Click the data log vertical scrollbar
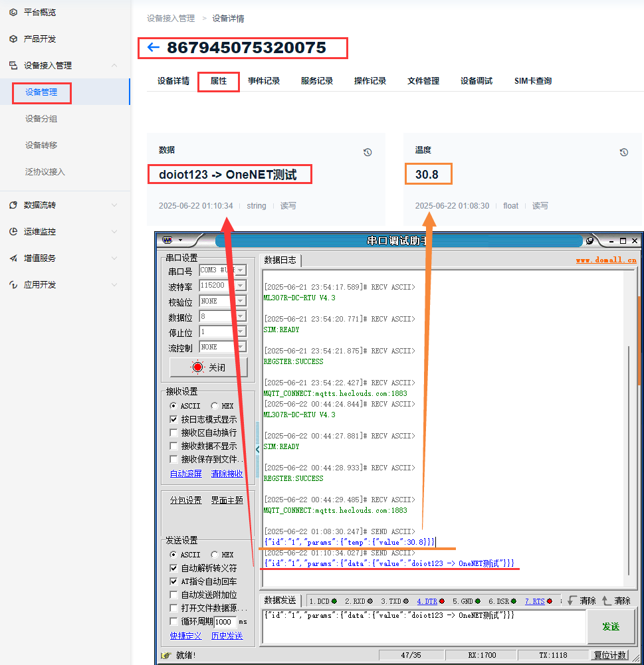 point(629,425)
